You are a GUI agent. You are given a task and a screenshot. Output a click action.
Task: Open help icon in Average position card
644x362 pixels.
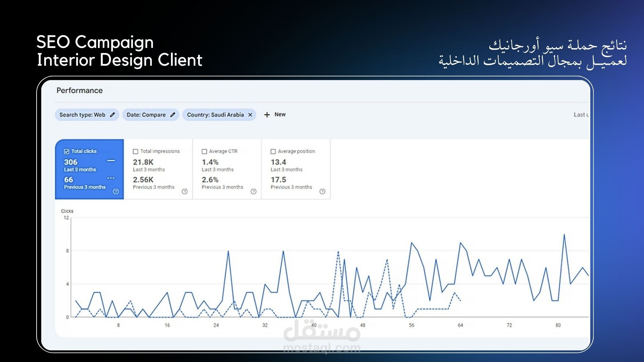point(322,191)
